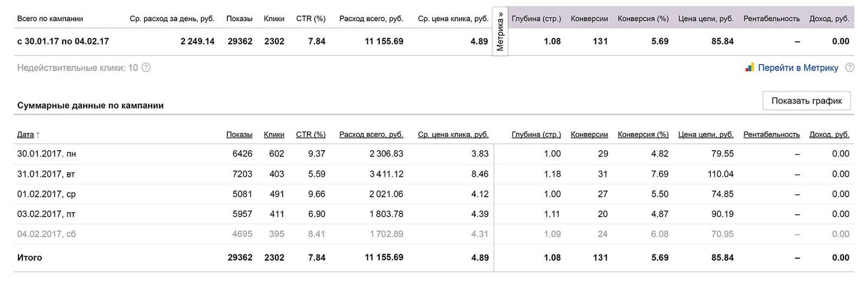Image resolution: width=868 pixels, height=282 pixels.
Task: Sort table by Дата column
Action: (x=25, y=134)
